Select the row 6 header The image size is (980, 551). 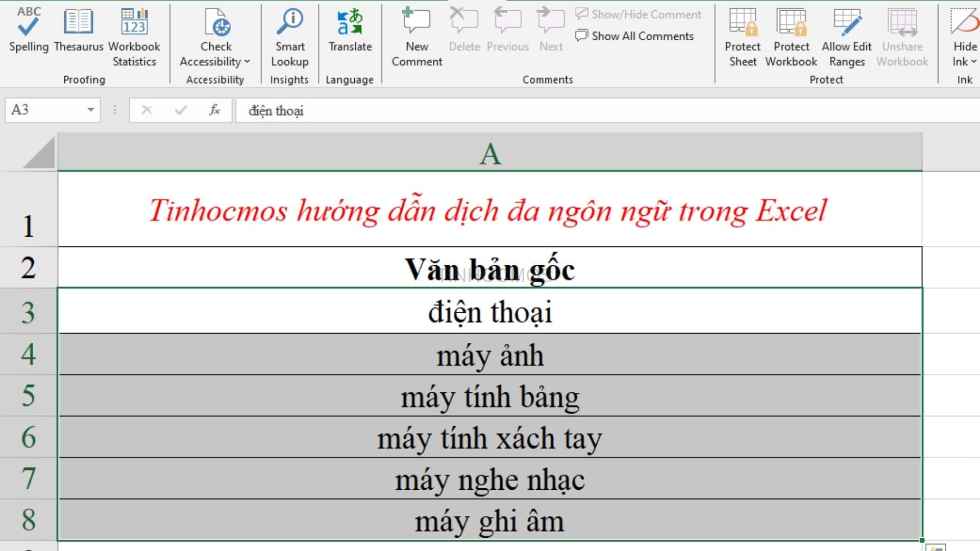coord(29,437)
